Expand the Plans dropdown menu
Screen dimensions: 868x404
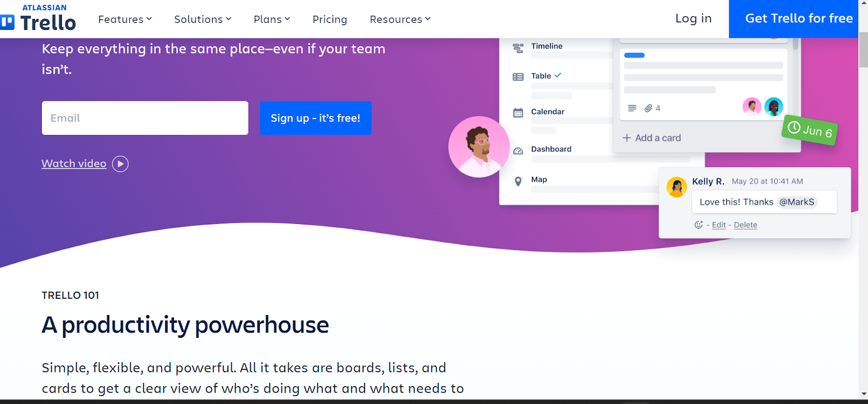pyautogui.click(x=272, y=20)
